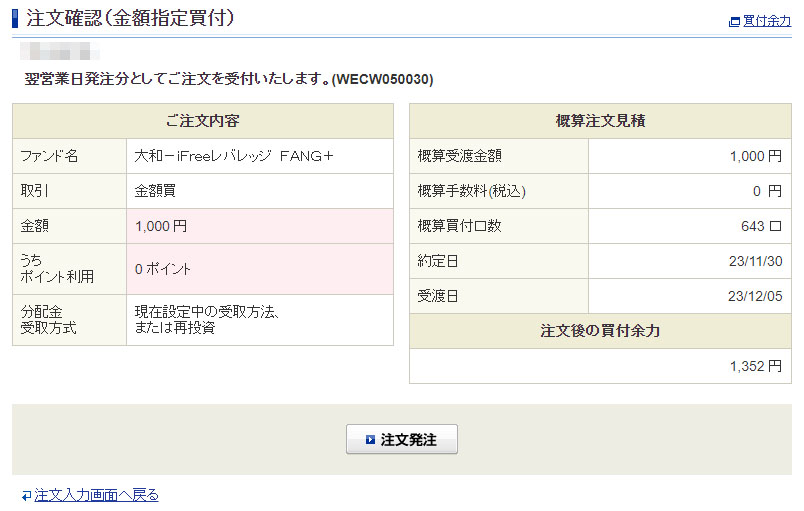Click the window icon beside 買付余力
The image size is (804, 511).
735,21
